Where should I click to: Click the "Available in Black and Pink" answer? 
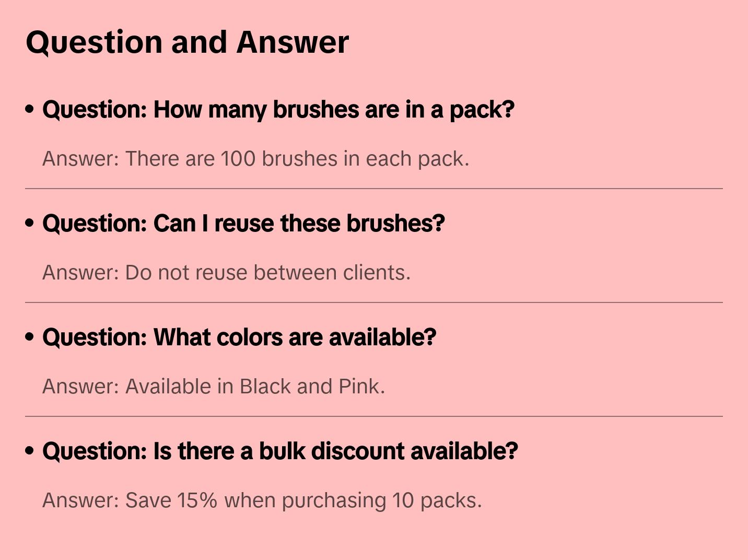coord(213,387)
